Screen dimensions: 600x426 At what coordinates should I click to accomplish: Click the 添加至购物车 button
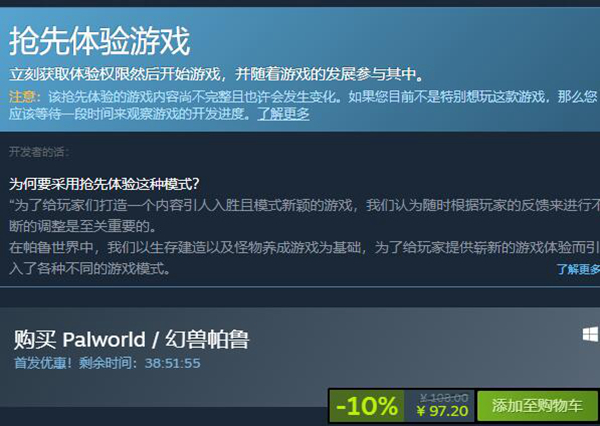[538, 406]
